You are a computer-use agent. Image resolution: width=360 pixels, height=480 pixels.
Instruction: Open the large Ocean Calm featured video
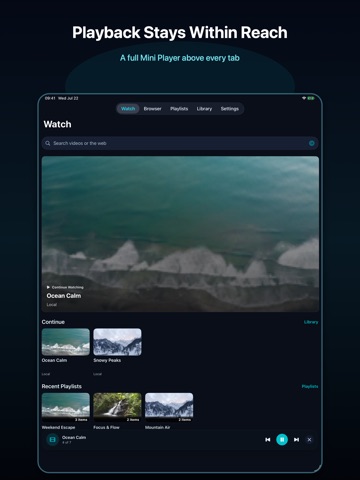(180, 234)
